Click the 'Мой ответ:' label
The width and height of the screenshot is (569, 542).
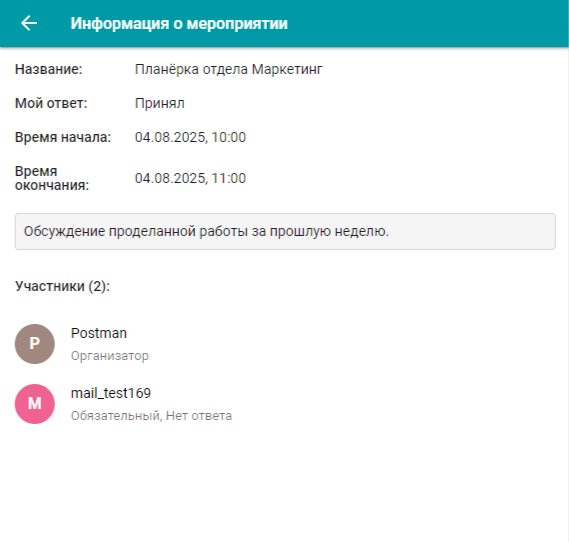[51, 103]
